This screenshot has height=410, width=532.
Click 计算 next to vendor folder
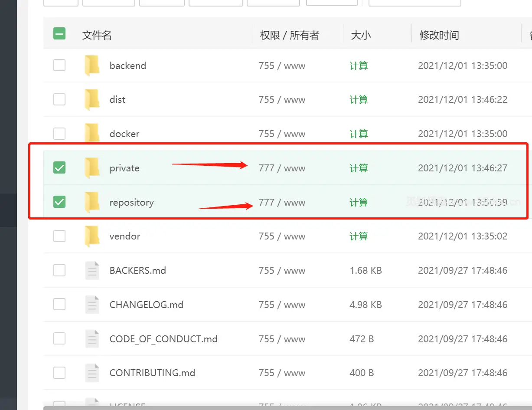click(359, 236)
